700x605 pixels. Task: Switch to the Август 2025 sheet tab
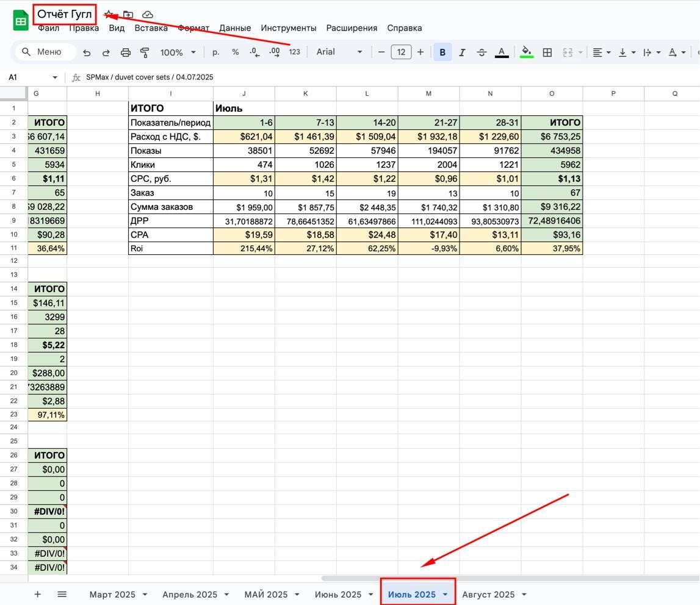point(494,594)
